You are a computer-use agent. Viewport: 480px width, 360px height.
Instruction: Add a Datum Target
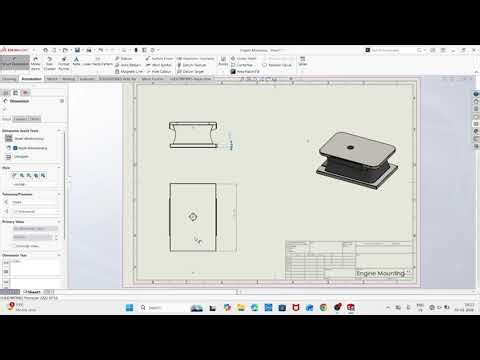tap(190, 71)
